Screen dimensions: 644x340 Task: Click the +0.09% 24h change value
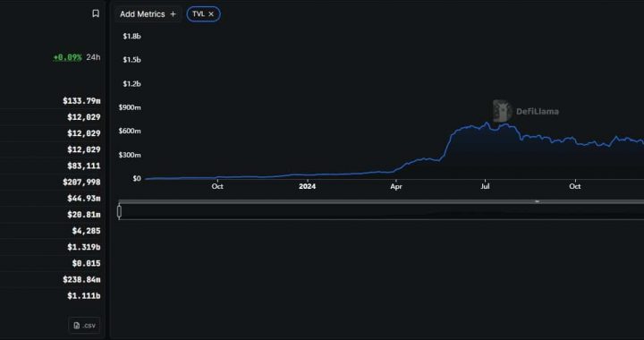point(67,57)
